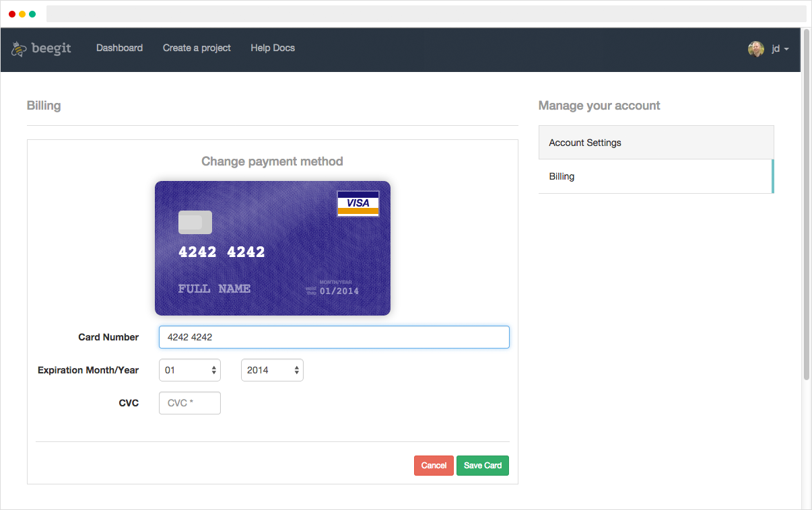
Task: Open Create a project page
Action: 197,48
